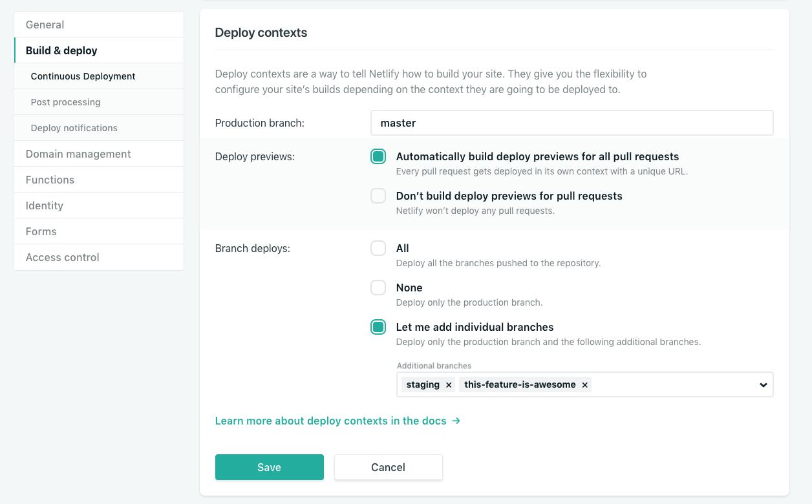Go to Continuous Deployment subsection
The image size is (812, 504).
83,76
